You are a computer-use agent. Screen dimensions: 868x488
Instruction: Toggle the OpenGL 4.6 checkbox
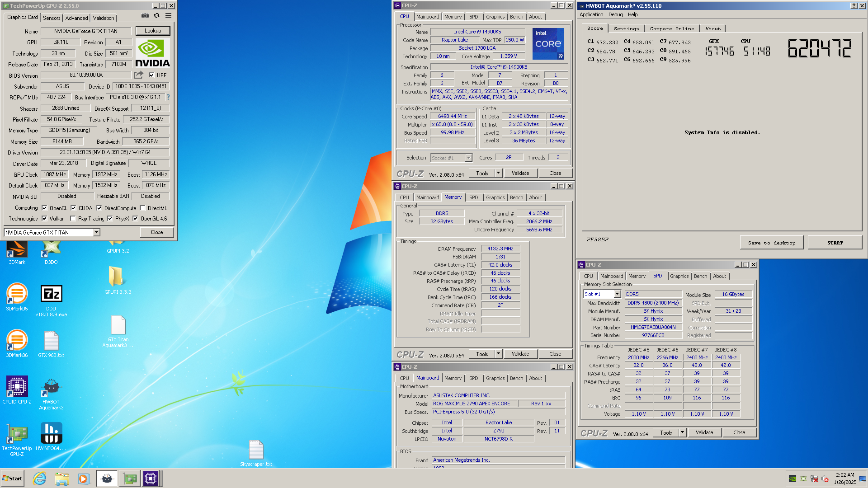(135, 219)
